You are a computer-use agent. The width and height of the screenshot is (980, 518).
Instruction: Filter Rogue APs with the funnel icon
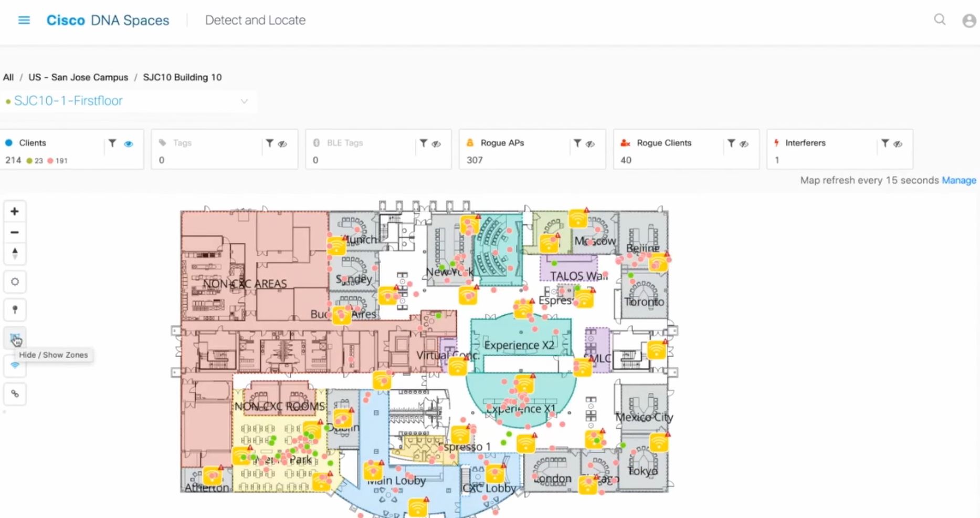point(577,143)
